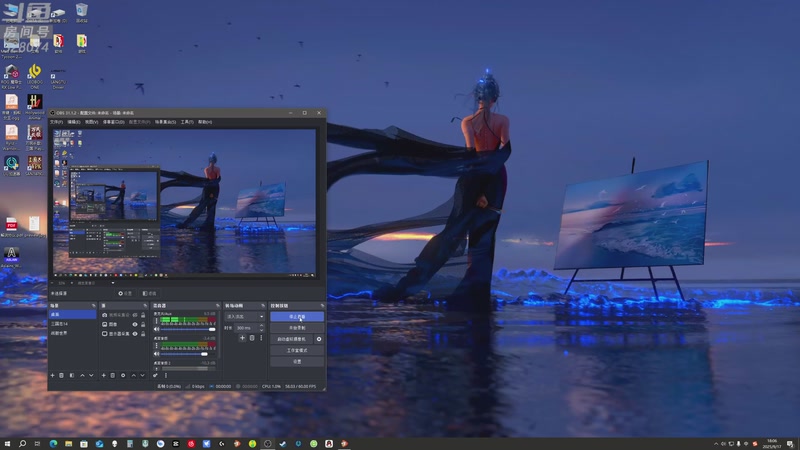Image resolution: width=800 pixels, height=450 pixels.
Task: Toggle lock on the display capture source
Action: pos(143,334)
